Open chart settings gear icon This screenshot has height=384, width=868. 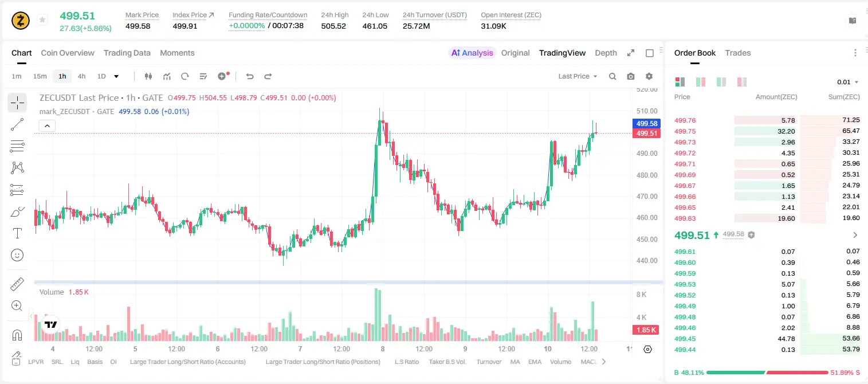pyautogui.click(x=649, y=76)
